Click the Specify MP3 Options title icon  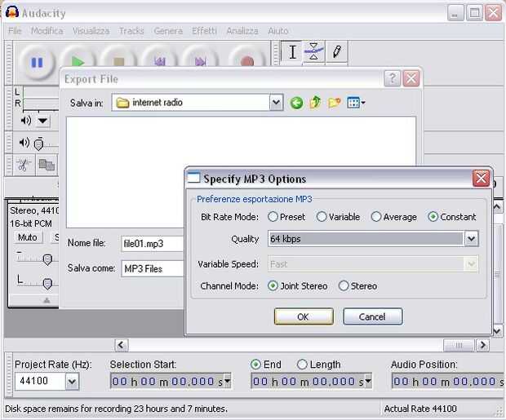click(193, 178)
